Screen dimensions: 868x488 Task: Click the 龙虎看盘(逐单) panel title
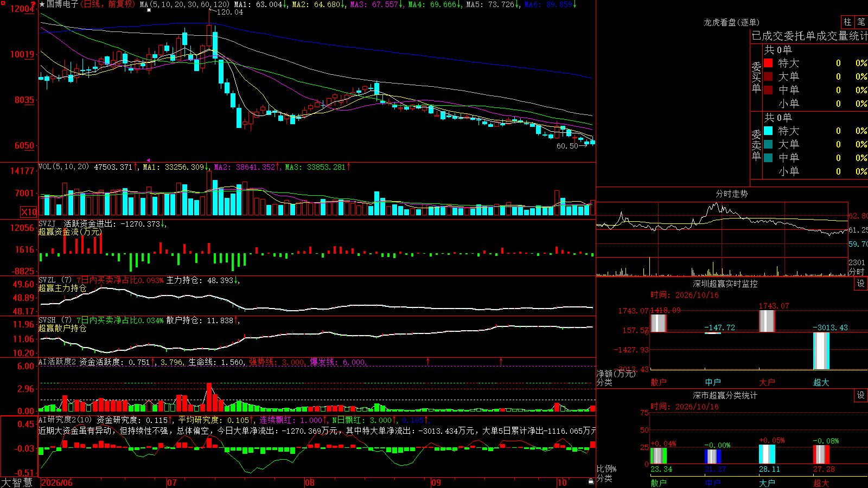[x=732, y=22]
